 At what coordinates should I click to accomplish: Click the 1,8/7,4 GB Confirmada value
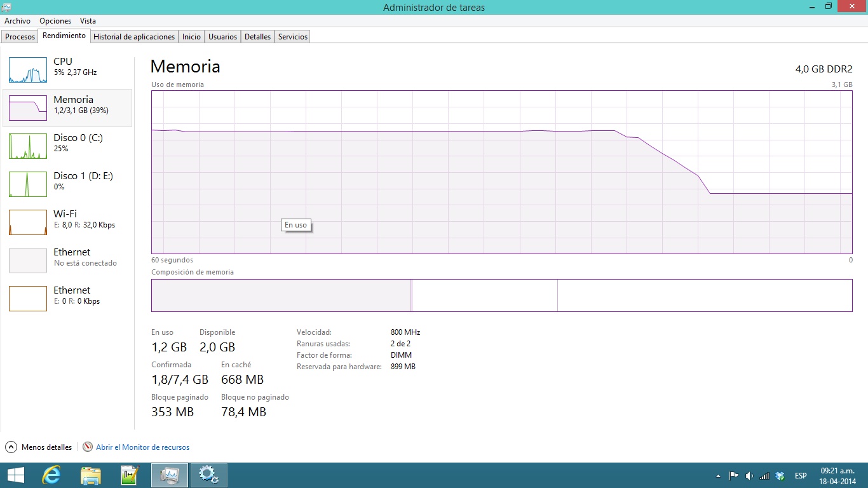tap(180, 379)
